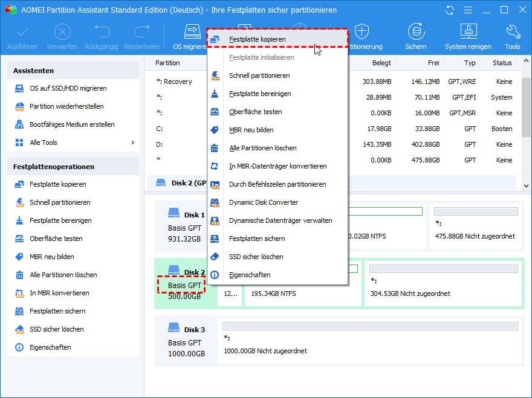Viewport: 532px width, 398px height.
Task: Click the Wiederholen redo arrow icon
Action: click(x=142, y=31)
